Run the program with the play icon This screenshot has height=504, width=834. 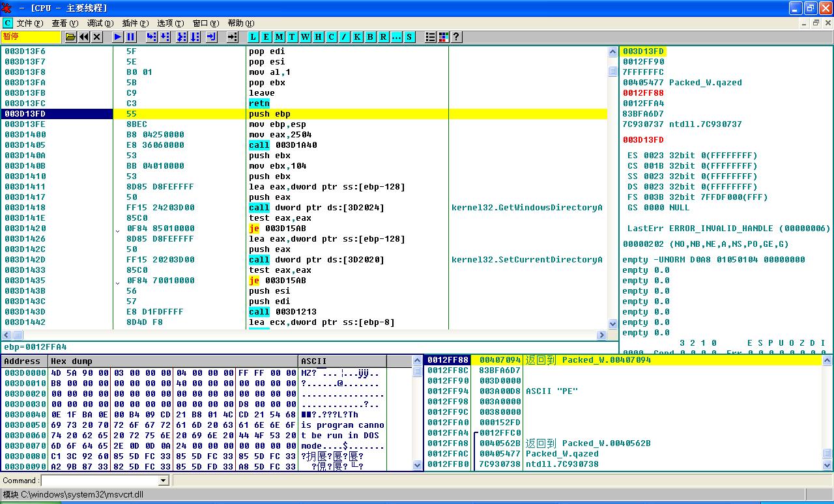point(118,37)
